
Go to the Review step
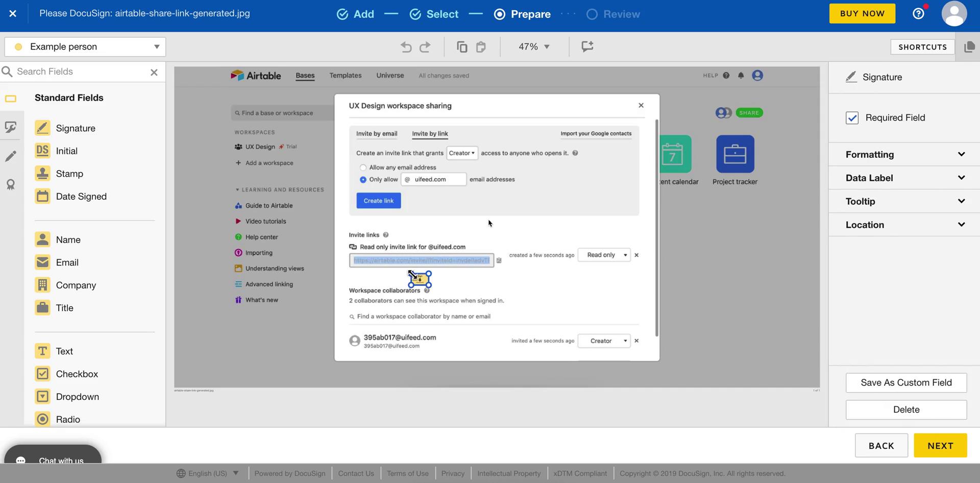click(613, 14)
